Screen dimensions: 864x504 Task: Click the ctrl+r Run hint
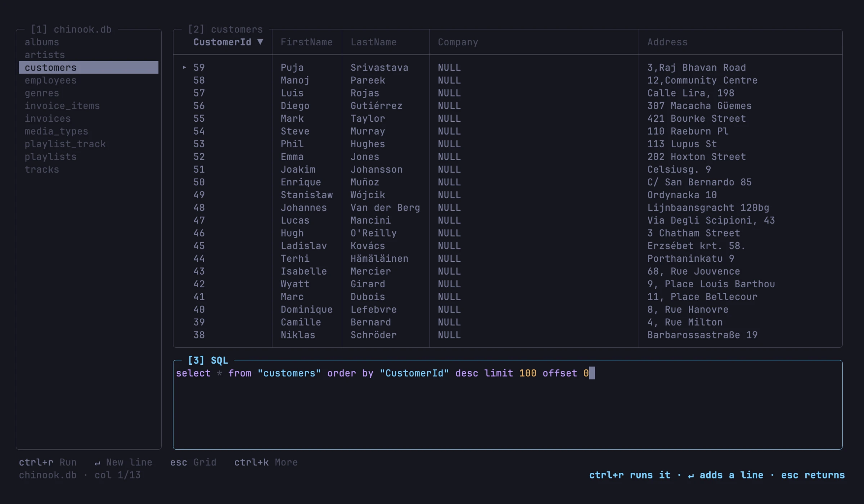[48, 462]
